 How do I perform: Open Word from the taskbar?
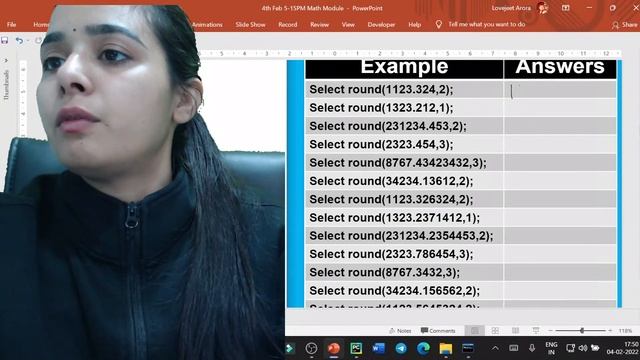(378, 348)
